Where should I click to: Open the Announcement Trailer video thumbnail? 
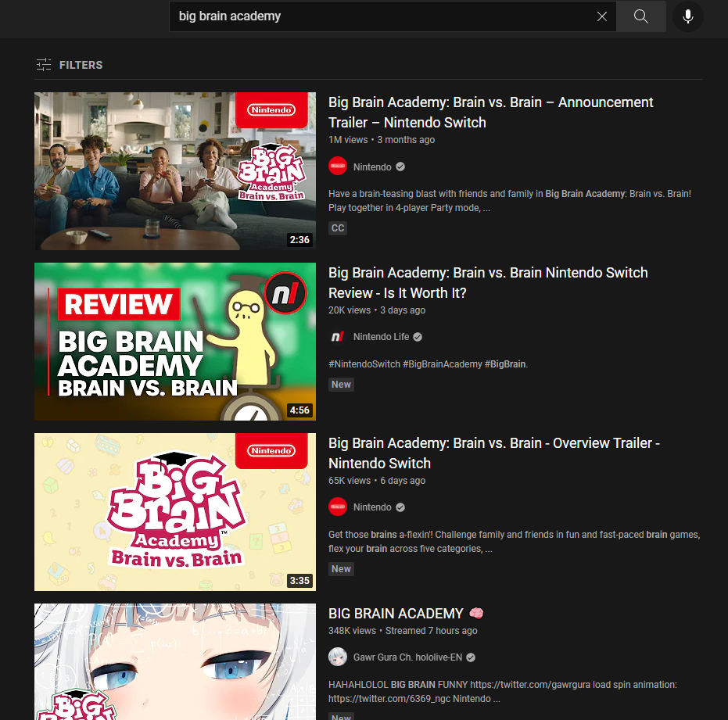point(175,171)
